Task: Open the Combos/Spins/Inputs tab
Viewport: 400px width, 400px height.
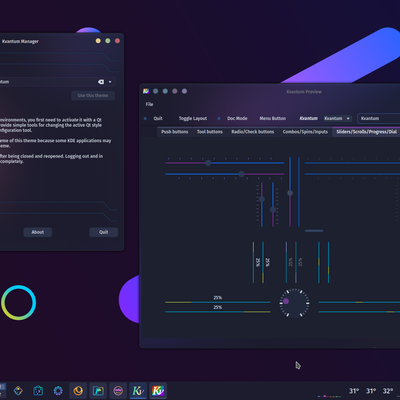Action: [305, 132]
